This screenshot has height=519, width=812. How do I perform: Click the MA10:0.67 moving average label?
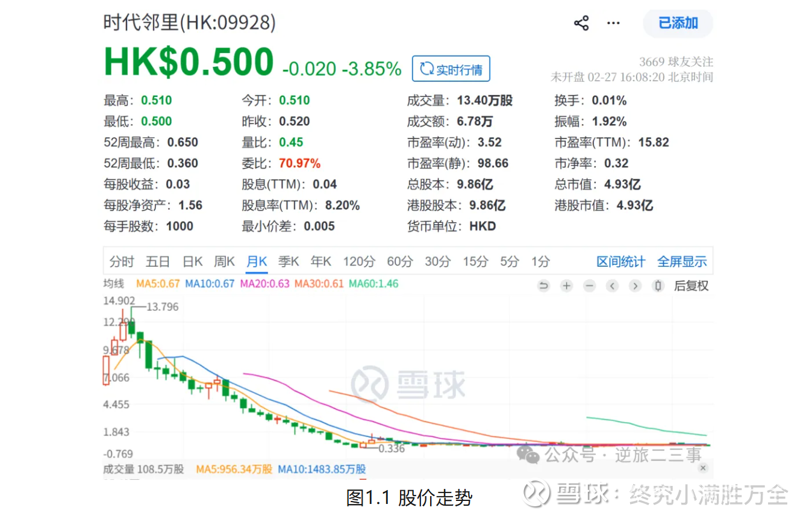pos(210,284)
